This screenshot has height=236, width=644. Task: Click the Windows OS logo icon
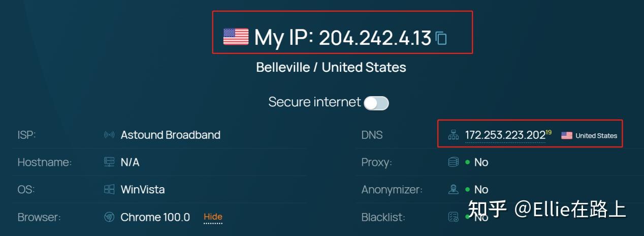109,190
